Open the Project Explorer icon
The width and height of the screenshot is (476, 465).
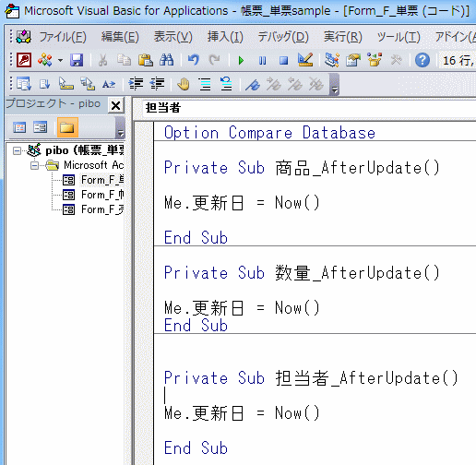click(x=332, y=60)
